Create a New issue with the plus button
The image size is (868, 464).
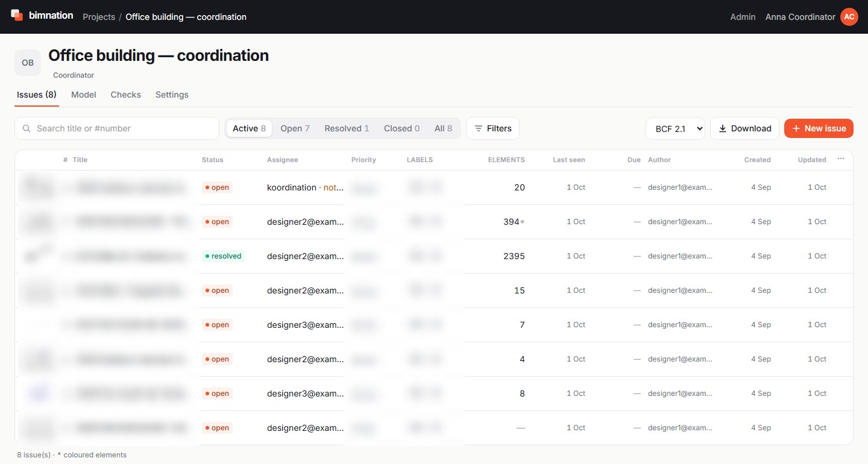pos(819,128)
